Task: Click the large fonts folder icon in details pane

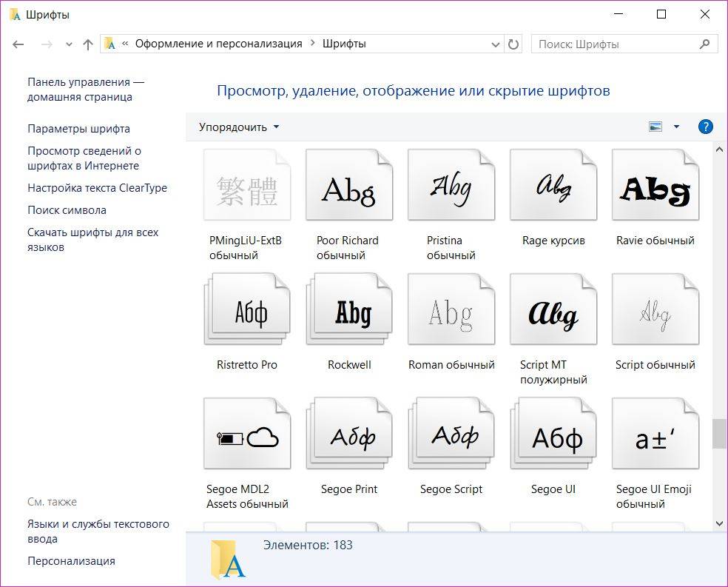Action: (228, 559)
